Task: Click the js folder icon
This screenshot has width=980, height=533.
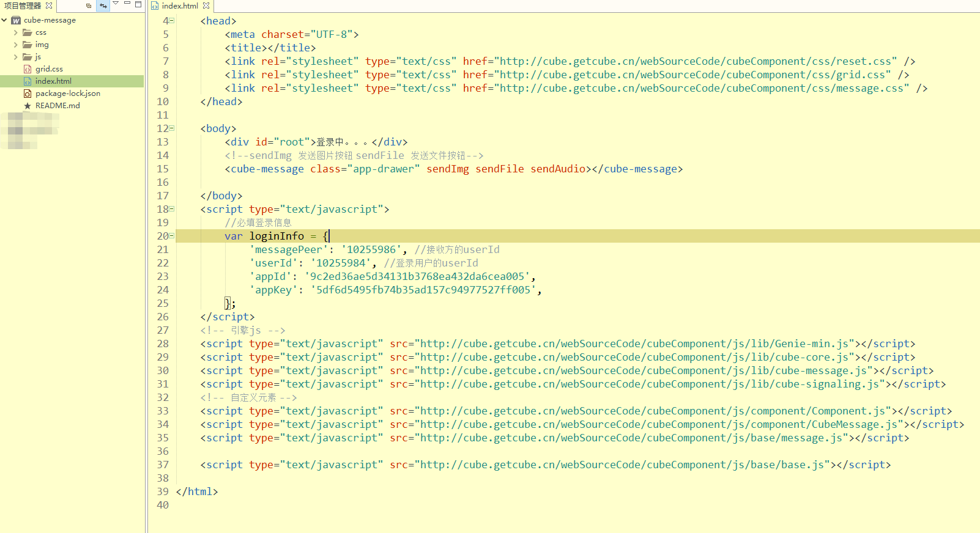Action: pyautogui.click(x=28, y=57)
